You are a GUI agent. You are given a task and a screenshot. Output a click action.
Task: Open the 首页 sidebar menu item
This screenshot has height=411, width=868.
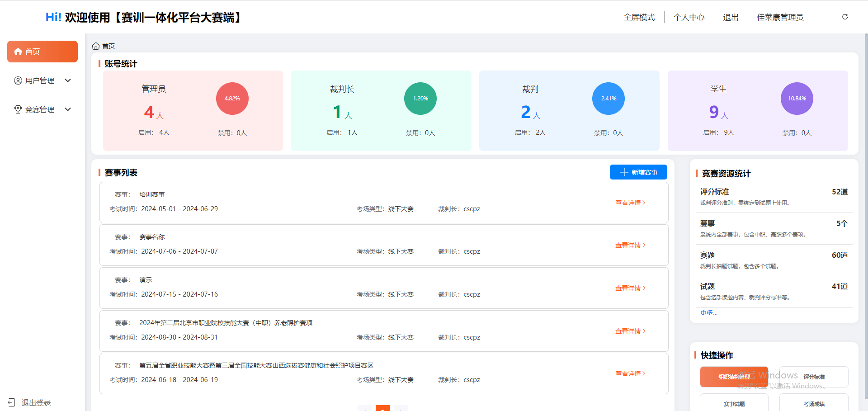coord(42,52)
